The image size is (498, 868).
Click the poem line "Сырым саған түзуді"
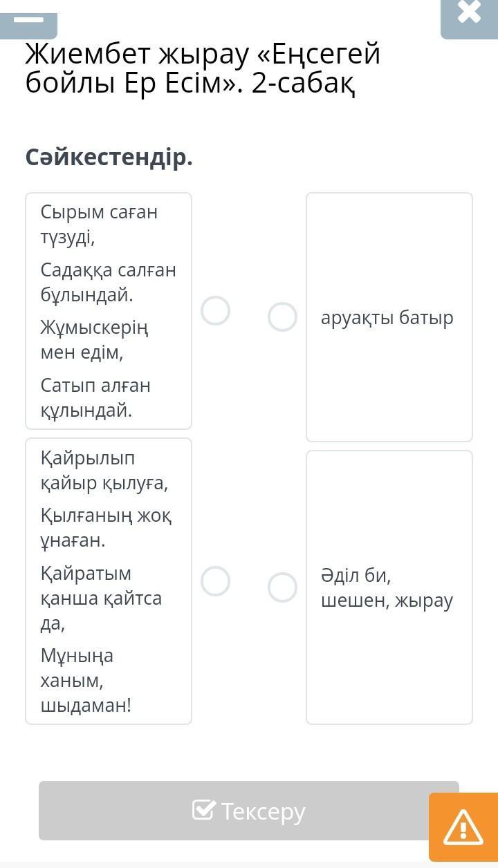point(99,225)
